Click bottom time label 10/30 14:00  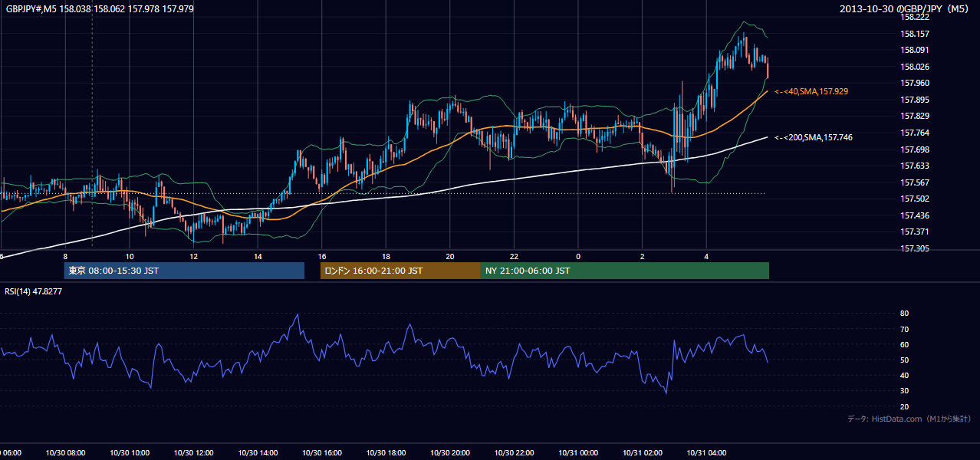tap(258, 453)
